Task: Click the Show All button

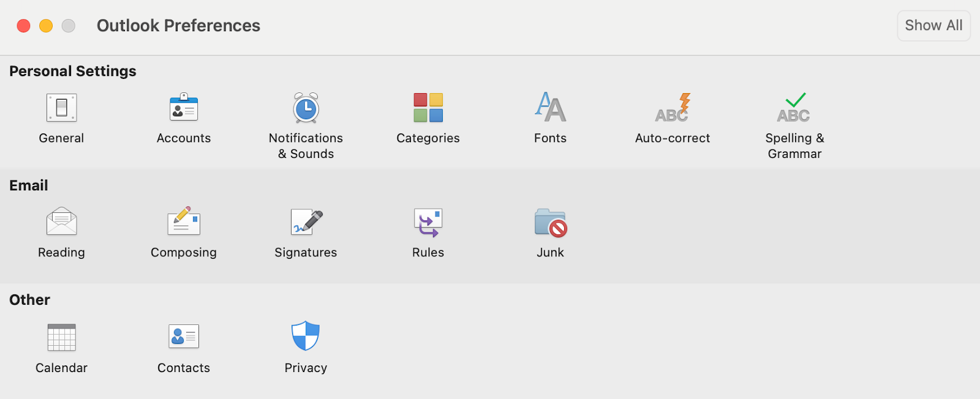Action: [933, 26]
